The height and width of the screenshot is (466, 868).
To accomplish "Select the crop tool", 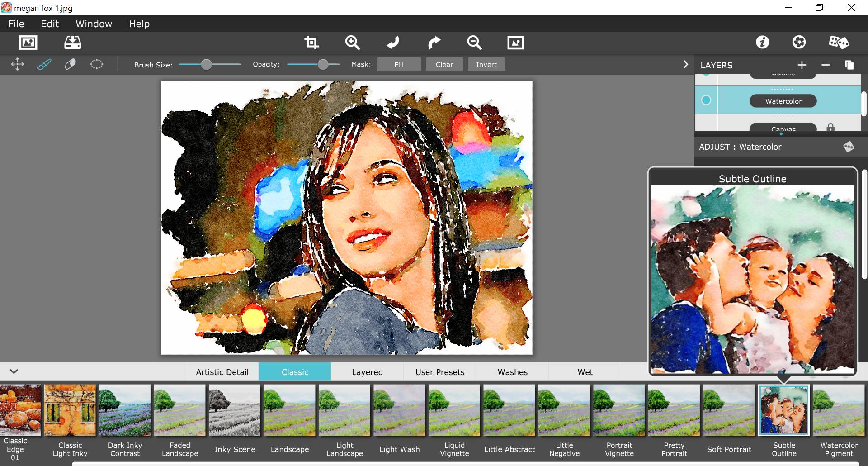I will tap(311, 43).
